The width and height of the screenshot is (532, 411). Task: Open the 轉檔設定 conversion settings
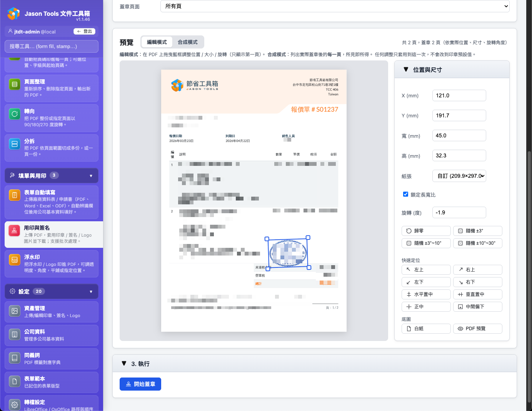[51, 403]
